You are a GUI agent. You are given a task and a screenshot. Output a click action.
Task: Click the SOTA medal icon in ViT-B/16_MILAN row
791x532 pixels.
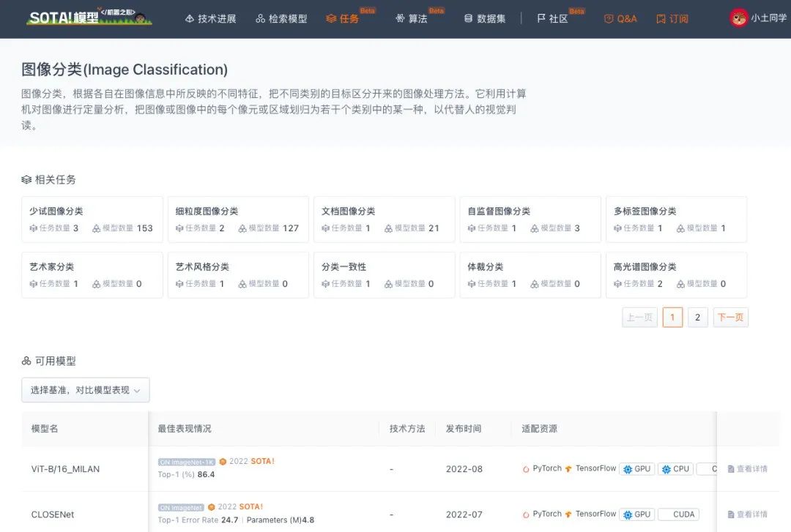[x=223, y=462]
